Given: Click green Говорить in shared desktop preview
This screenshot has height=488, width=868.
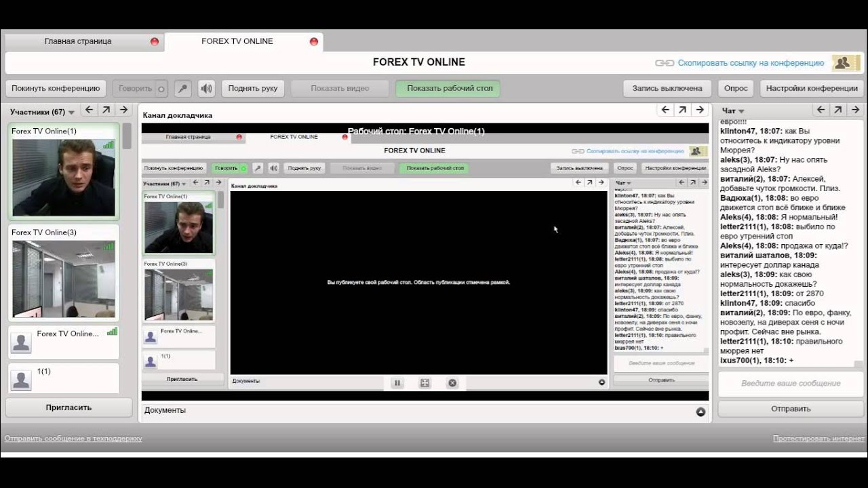Looking at the screenshot, I should click(229, 167).
